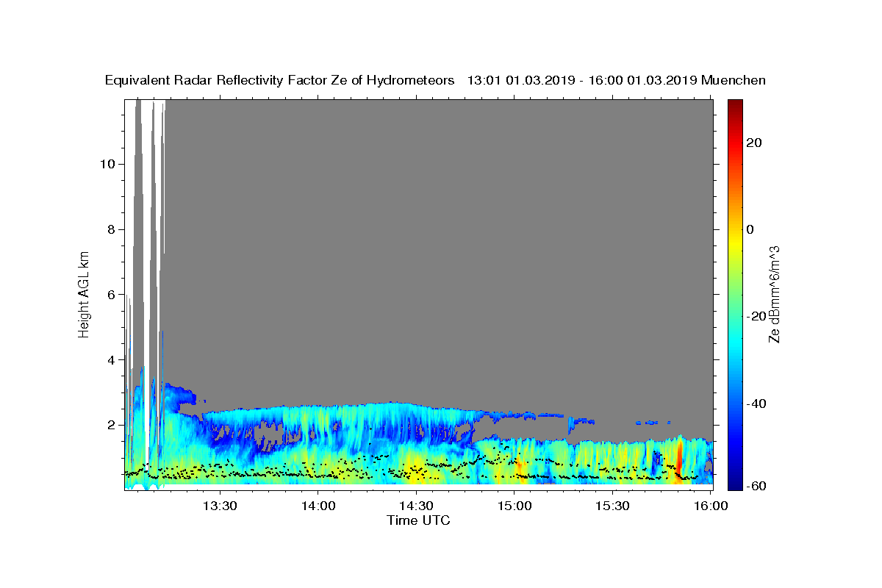Click the colorbar label -40
882x588 pixels.
756,404
